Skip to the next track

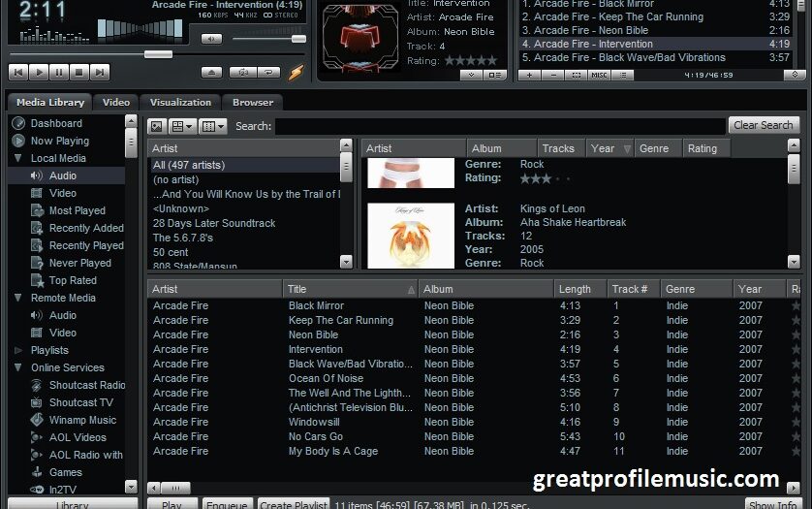pos(100,72)
